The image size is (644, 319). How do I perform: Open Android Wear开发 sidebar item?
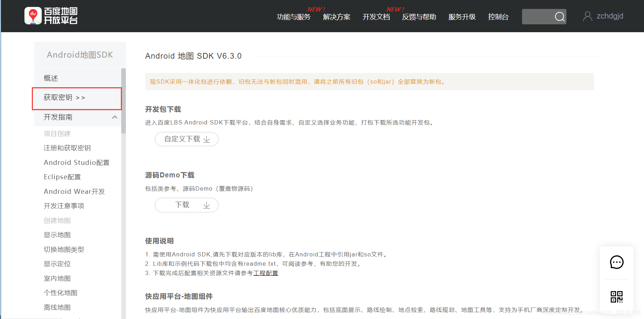click(x=74, y=191)
